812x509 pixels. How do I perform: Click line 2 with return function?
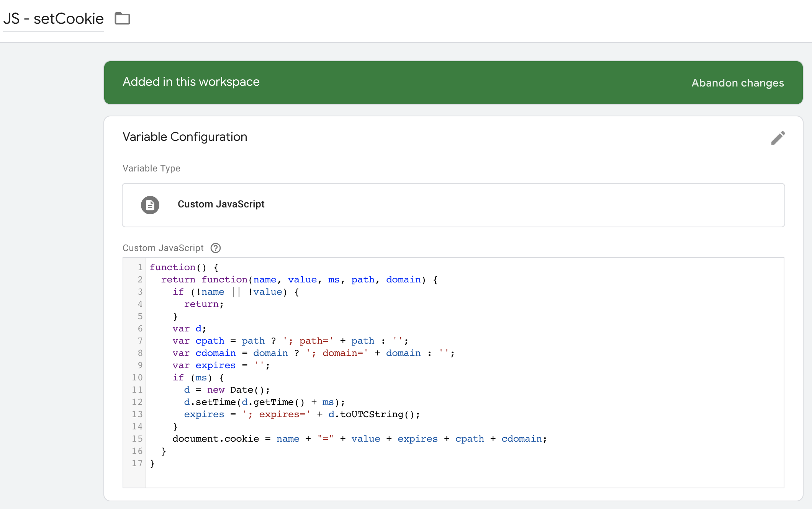pos(299,280)
